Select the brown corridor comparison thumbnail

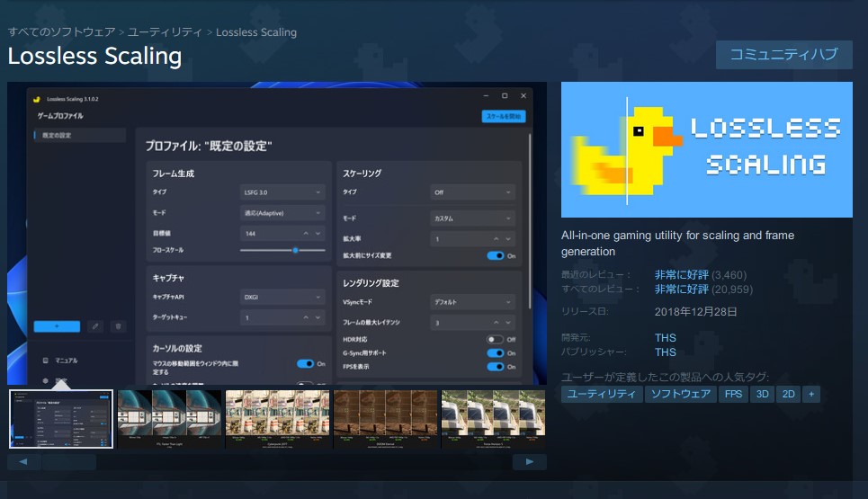[385, 419]
